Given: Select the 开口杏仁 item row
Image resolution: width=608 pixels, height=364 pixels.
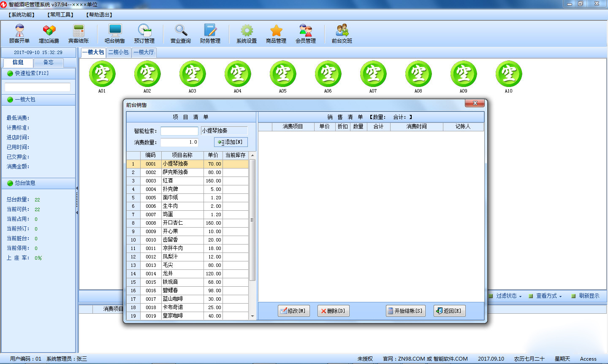Looking at the screenshot, I should pyautogui.click(x=187, y=223).
